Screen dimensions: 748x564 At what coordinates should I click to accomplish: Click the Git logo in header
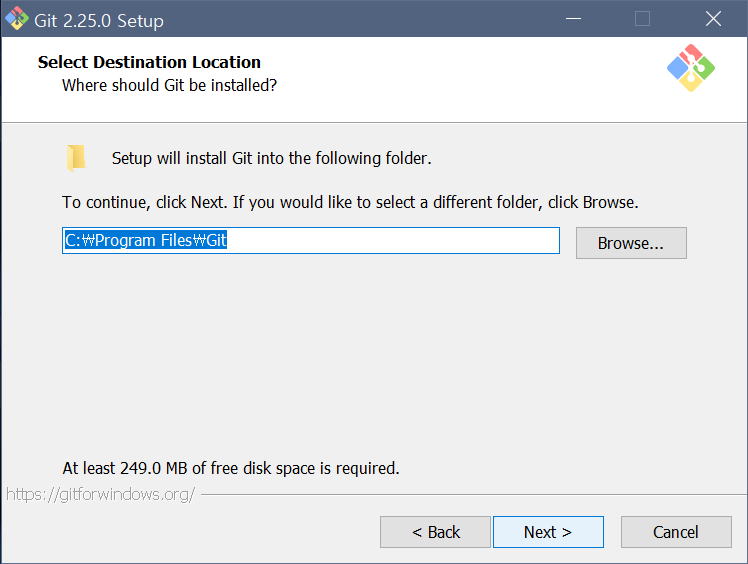coord(691,68)
